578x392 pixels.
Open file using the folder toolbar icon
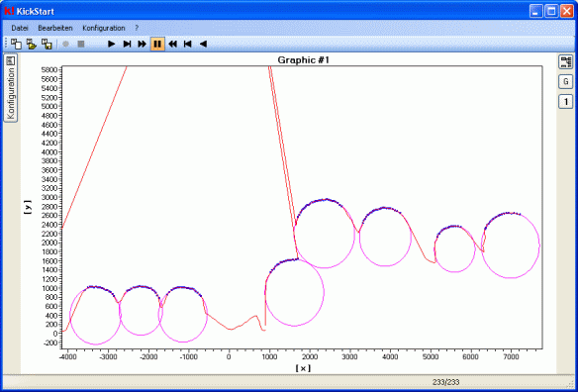click(32, 44)
